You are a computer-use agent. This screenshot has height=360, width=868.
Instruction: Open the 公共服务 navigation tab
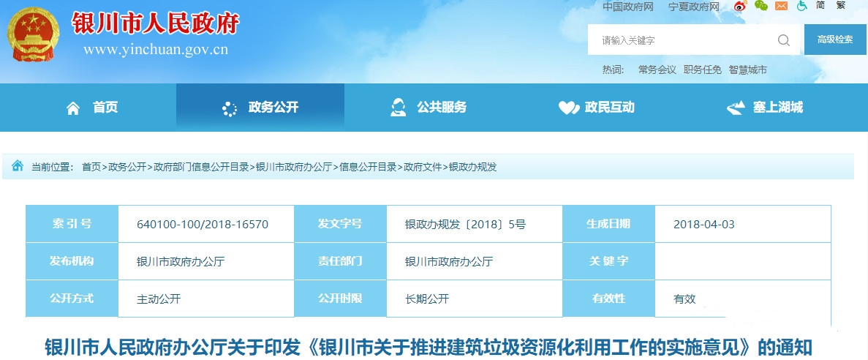429,108
